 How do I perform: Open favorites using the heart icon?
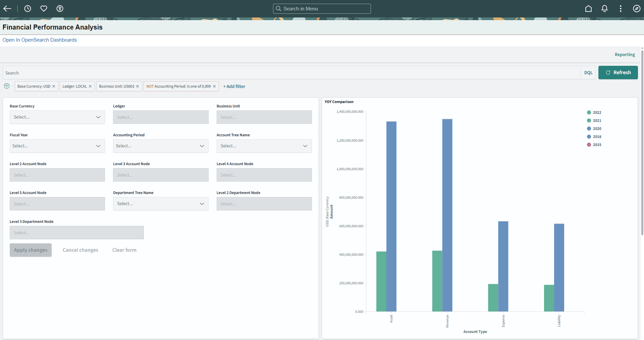(44, 8)
